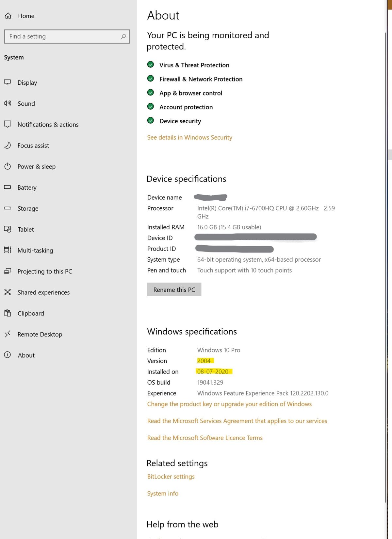Click the Multi-tasking icon
Image resolution: width=392 pixels, height=539 pixels.
8,250
